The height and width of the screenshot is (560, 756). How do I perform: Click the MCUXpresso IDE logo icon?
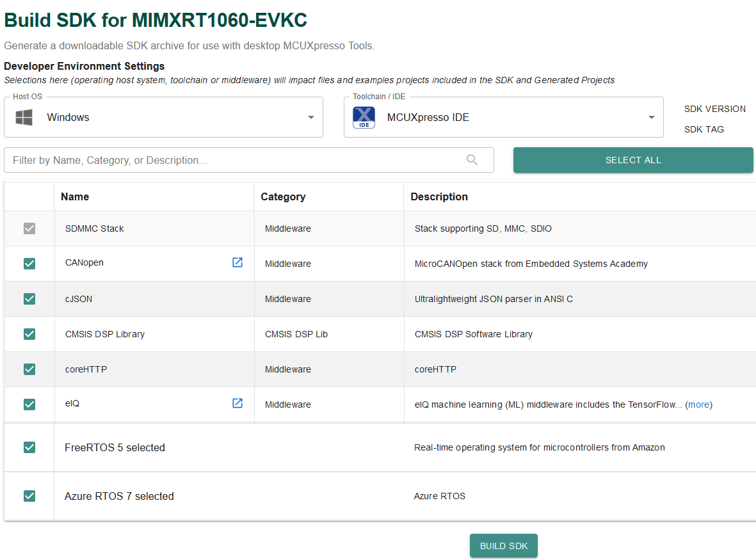(364, 117)
